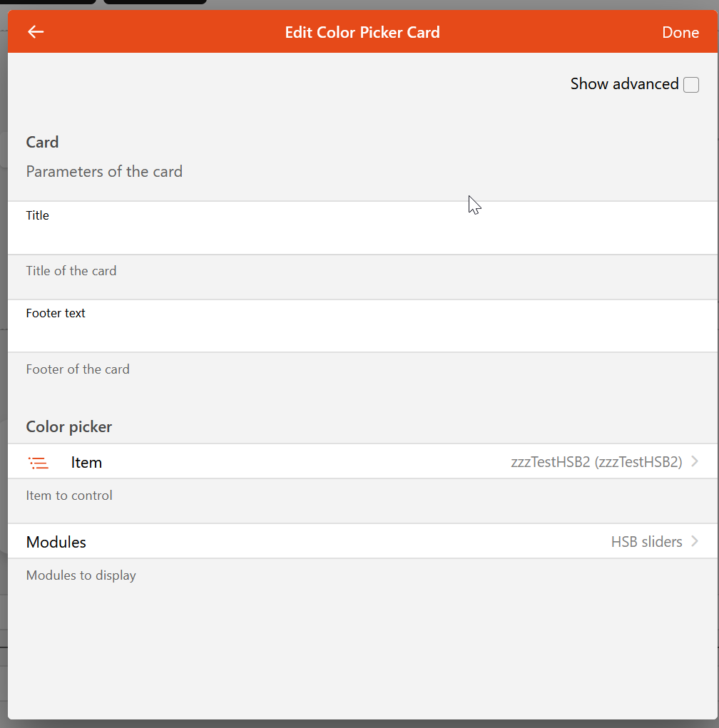Expand the Modules row chevron
Viewport: 719px width, 728px height.
point(695,542)
